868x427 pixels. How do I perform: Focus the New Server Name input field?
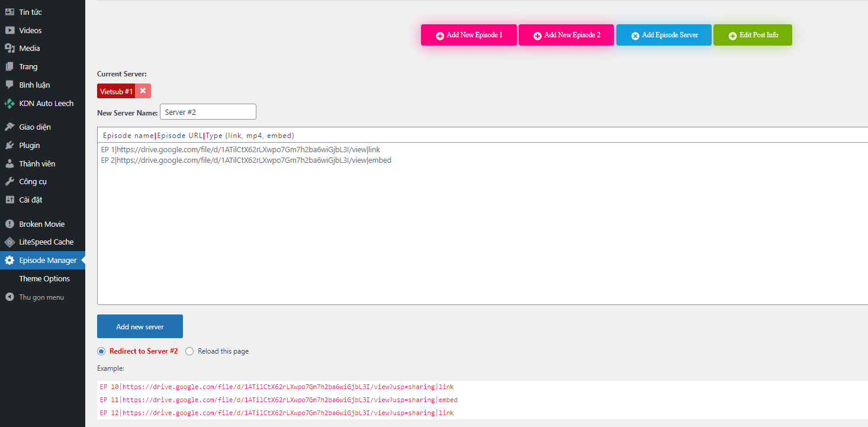point(208,112)
